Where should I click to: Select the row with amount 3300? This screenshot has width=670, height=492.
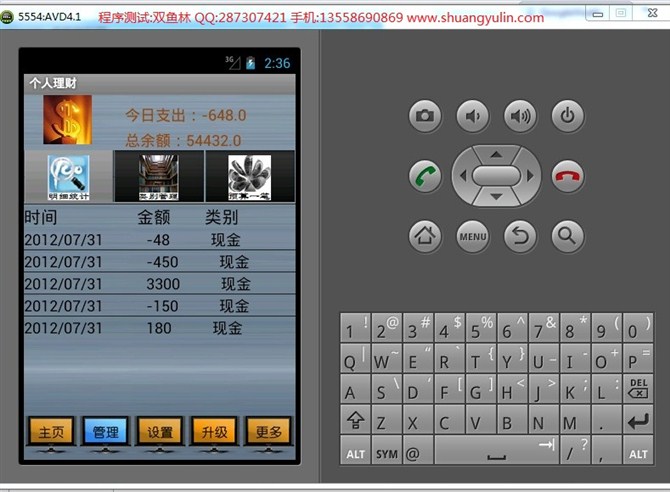coord(159,284)
